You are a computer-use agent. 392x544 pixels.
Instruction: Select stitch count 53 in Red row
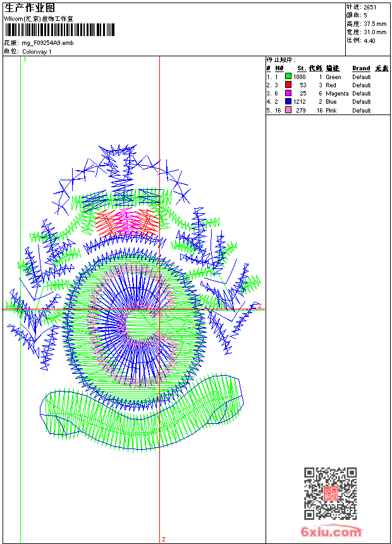click(303, 85)
